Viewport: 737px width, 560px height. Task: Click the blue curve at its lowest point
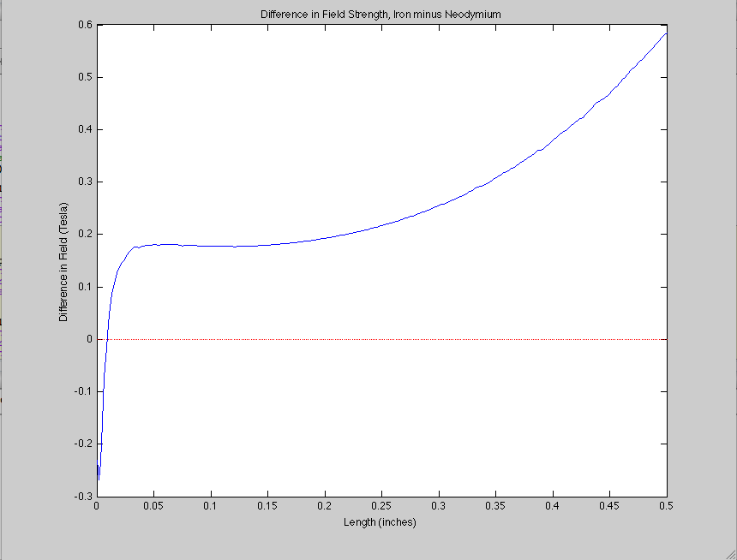[x=98, y=479]
